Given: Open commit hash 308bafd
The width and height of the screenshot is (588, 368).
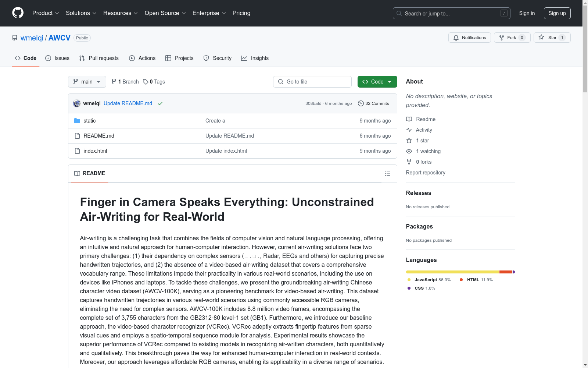Looking at the screenshot, I should tap(313, 103).
